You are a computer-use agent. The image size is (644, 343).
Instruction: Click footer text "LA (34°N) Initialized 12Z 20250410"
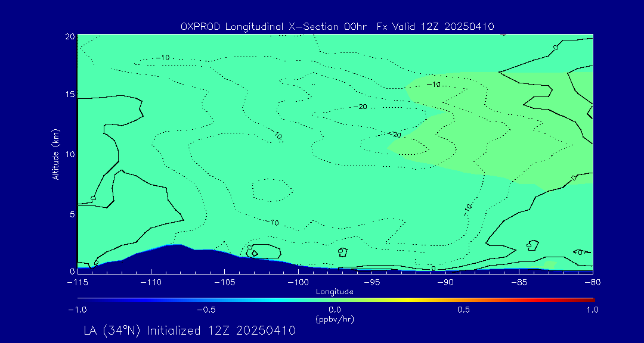click(x=190, y=330)
